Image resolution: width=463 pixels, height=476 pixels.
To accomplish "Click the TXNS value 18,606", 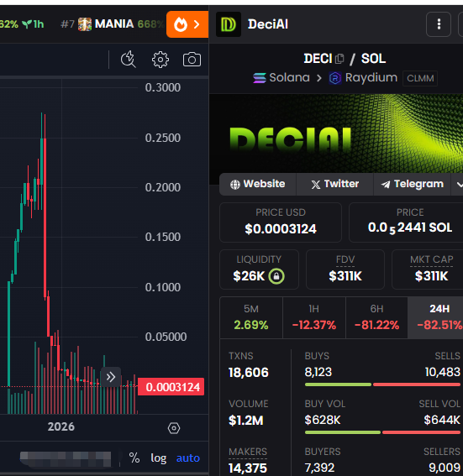I will click(x=249, y=373).
